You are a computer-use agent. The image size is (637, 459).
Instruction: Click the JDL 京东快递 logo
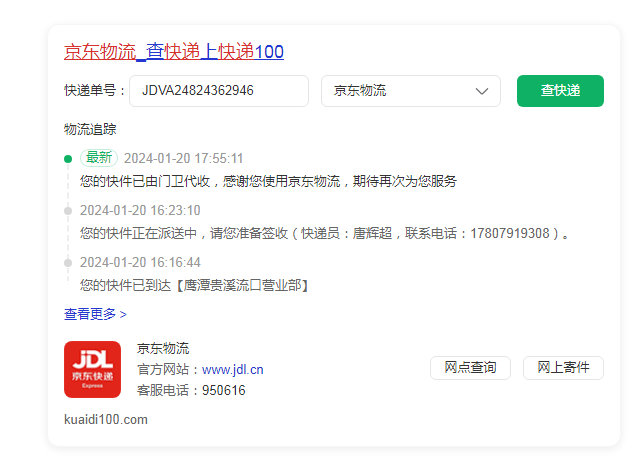pyautogui.click(x=93, y=369)
